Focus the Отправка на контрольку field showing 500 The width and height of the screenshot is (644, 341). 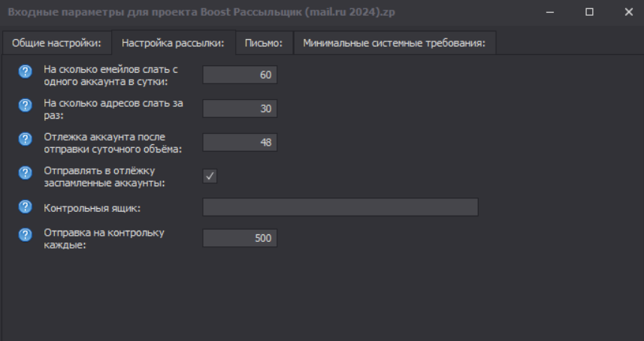pyautogui.click(x=240, y=239)
